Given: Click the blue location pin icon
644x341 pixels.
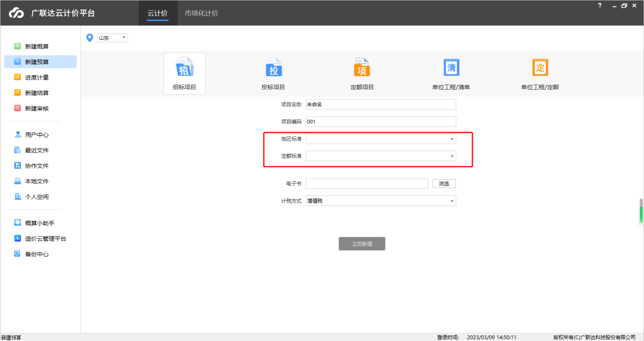Looking at the screenshot, I should click(90, 38).
